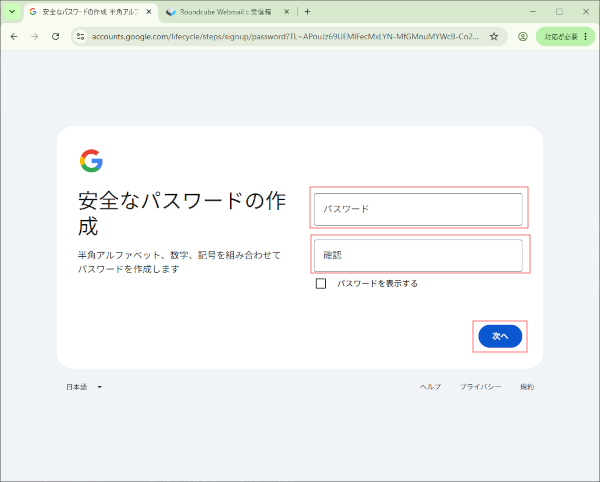Open the Chrome profile icon
This screenshot has width=600, height=482.
(523, 36)
